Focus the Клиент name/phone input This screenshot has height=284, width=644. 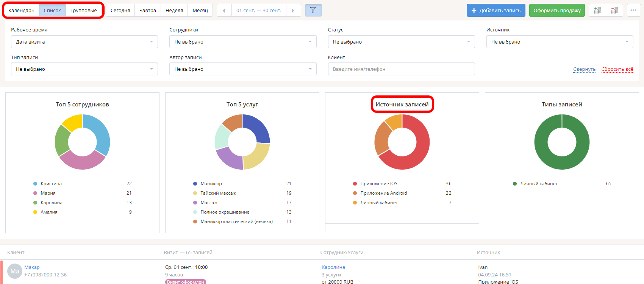(401, 69)
